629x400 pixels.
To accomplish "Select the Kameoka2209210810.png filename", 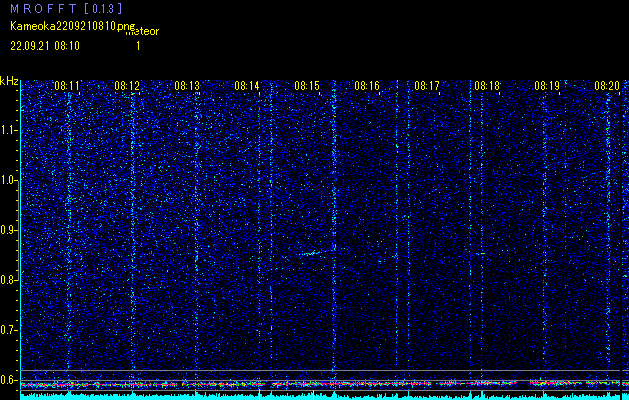I will point(74,26).
